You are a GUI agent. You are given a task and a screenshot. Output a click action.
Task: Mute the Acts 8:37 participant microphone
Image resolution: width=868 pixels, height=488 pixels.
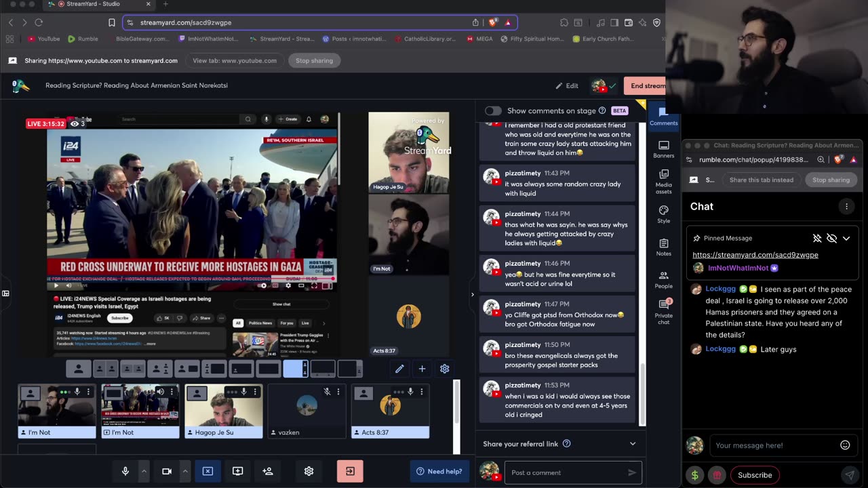[x=411, y=392]
